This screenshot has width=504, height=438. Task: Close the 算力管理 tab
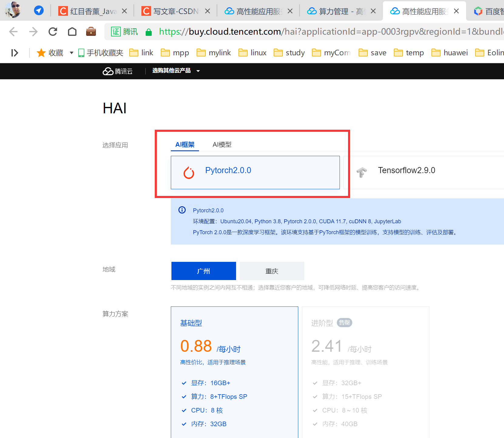(x=373, y=11)
